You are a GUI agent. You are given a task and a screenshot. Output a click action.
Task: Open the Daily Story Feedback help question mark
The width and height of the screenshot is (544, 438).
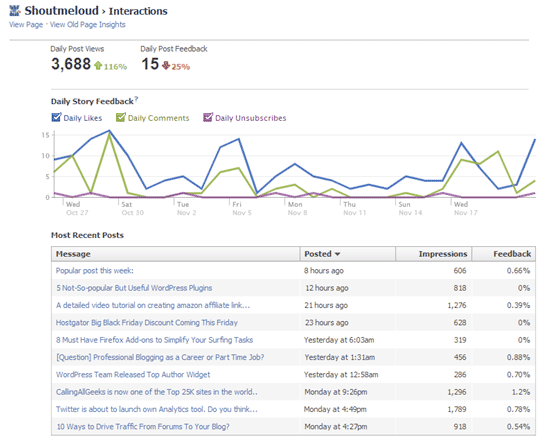coord(136,99)
